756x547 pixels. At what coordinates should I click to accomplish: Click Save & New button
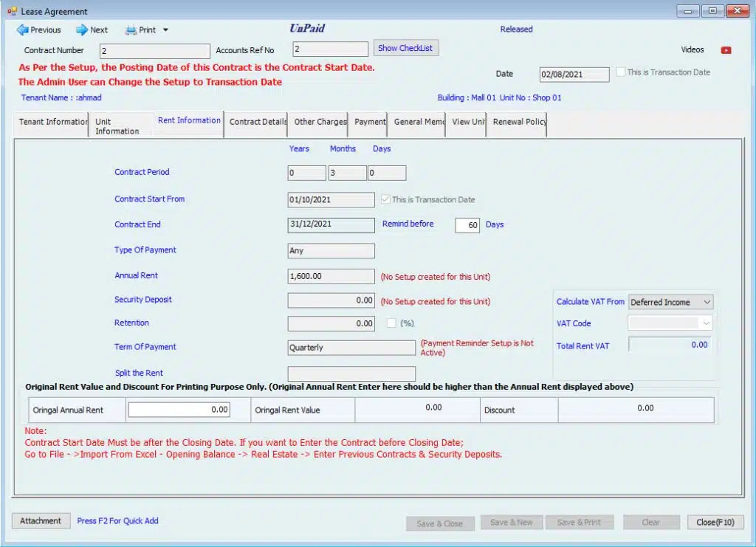pyautogui.click(x=512, y=523)
